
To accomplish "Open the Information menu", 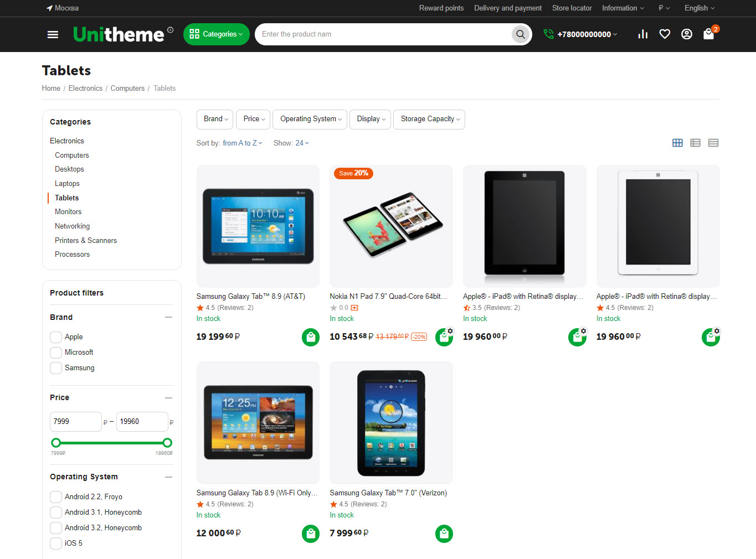I will [623, 8].
